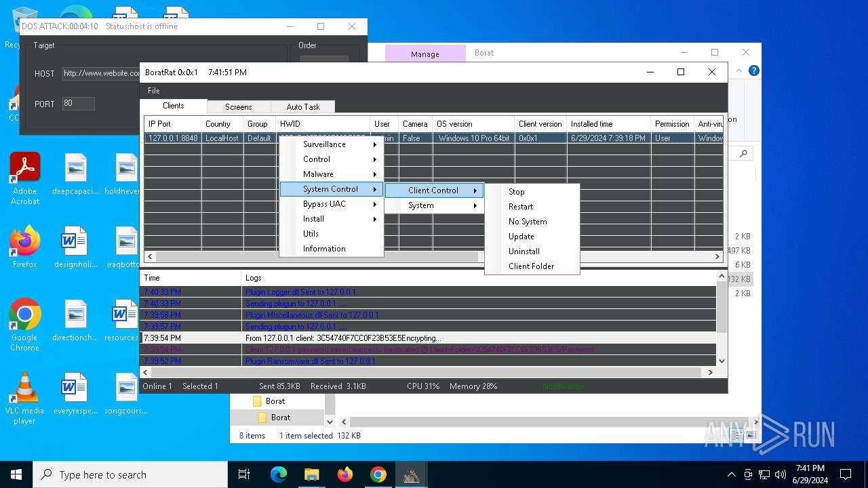Expand the Bypass UAC submenu

coord(331,204)
